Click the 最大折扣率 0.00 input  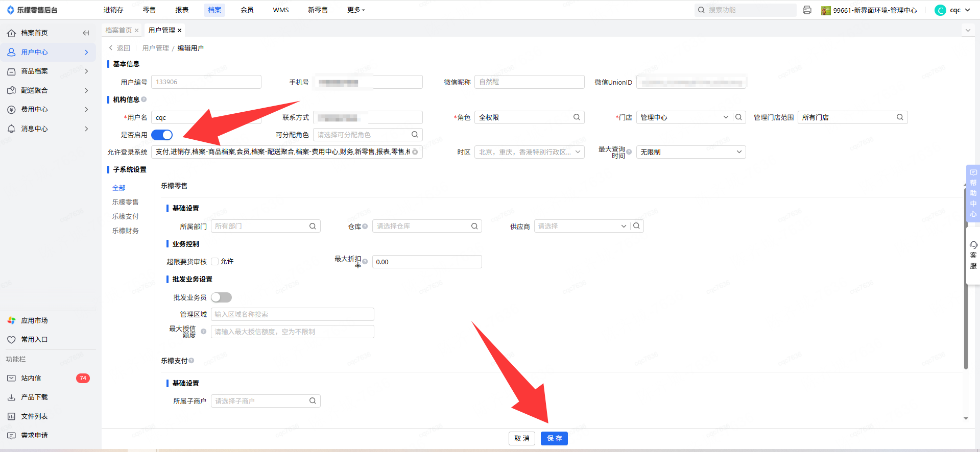(x=427, y=262)
